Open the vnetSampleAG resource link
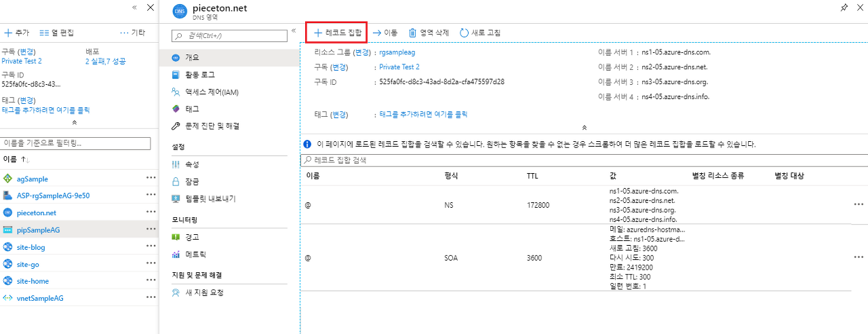This screenshot has height=334, width=868. point(40,298)
